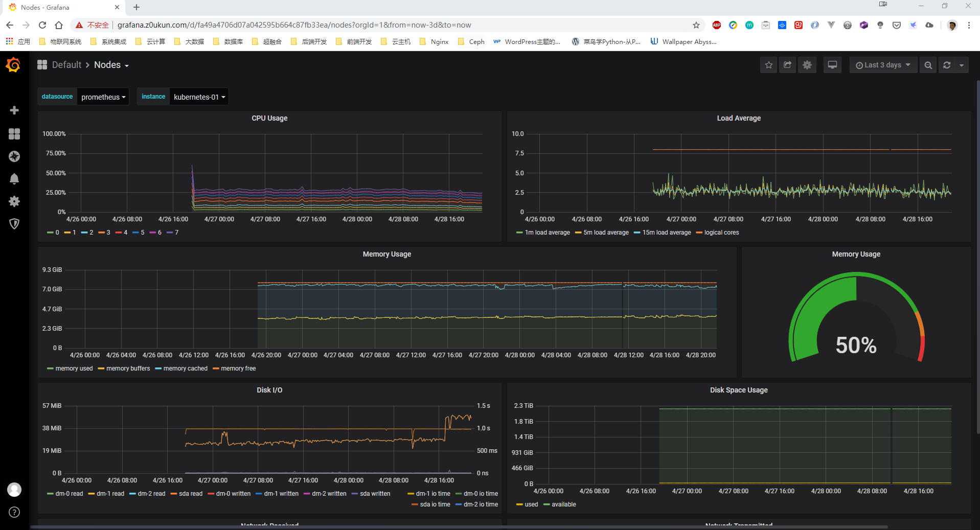This screenshot has height=530, width=980.
Task: Open the Grafana home logo
Action: coord(14,65)
